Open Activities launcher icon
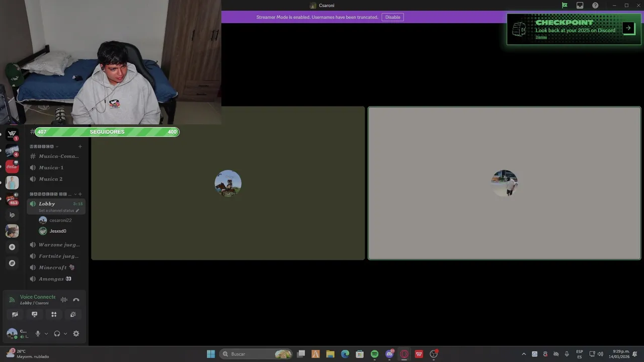 (x=54, y=314)
